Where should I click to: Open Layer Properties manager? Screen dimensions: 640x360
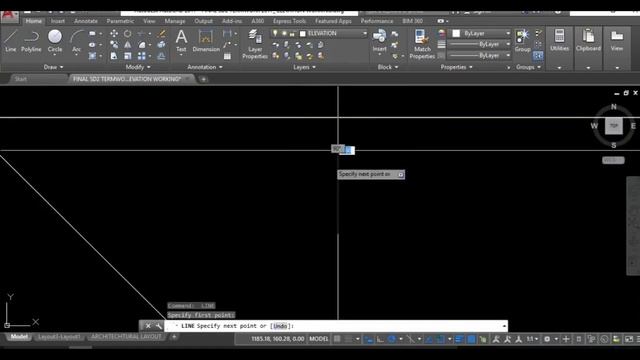(x=255, y=44)
